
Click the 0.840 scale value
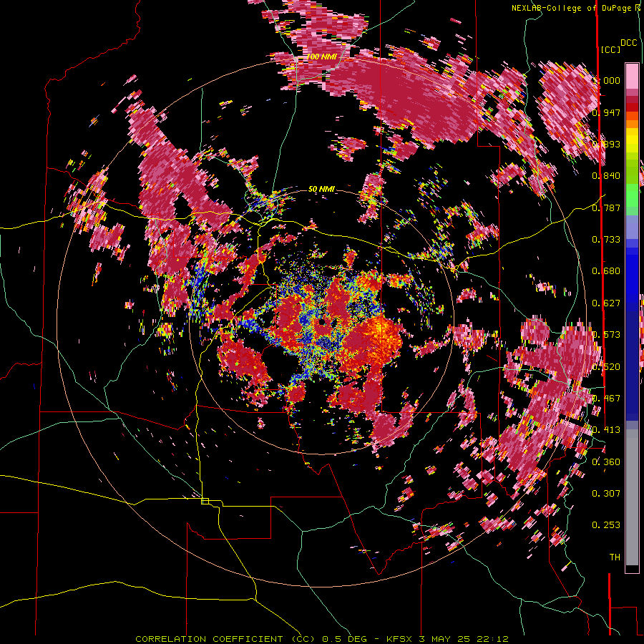pyautogui.click(x=606, y=176)
